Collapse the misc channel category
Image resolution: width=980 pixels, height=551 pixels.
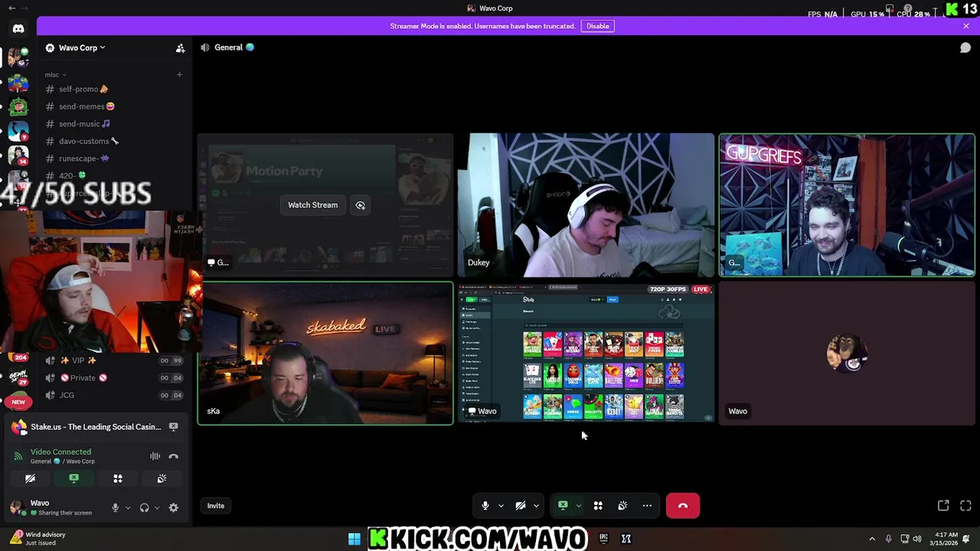[x=55, y=75]
